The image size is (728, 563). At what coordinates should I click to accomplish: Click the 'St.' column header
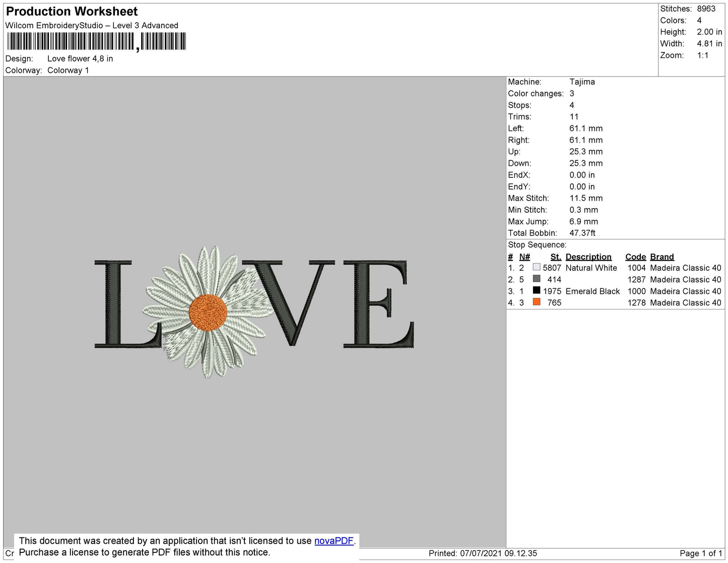point(556,257)
